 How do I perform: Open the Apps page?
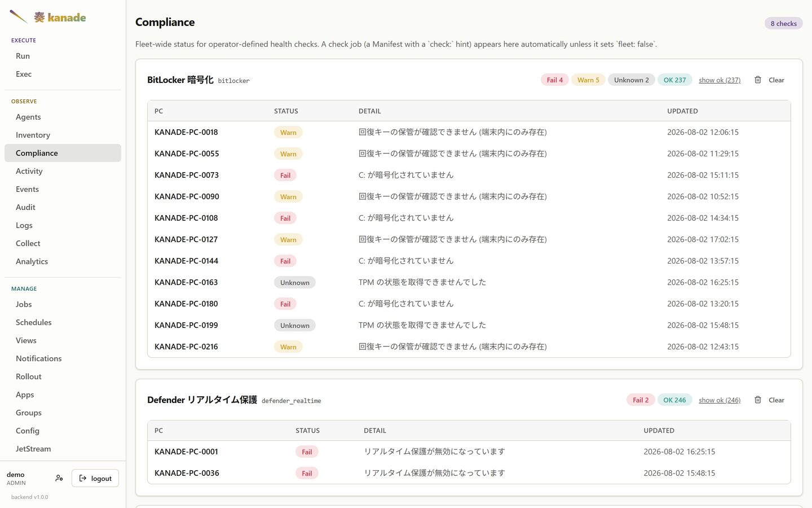point(63,395)
